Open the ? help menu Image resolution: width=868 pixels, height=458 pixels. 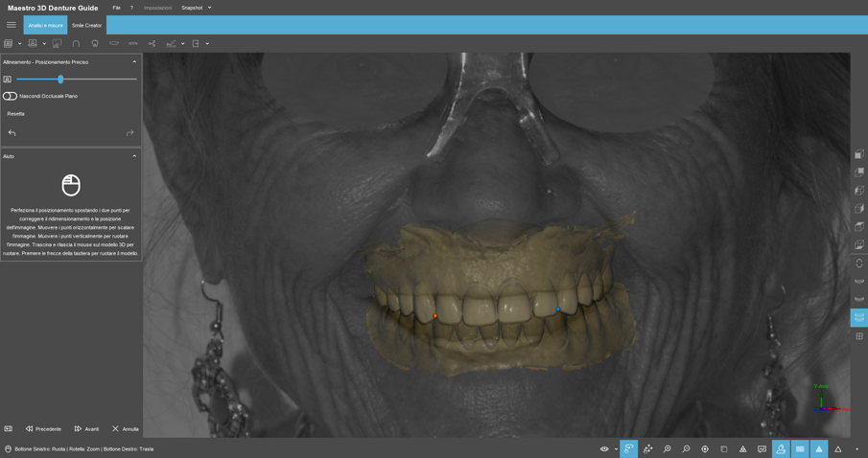(x=131, y=8)
